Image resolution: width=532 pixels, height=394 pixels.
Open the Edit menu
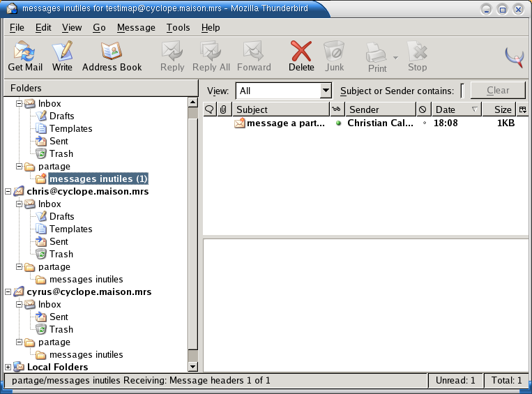click(43, 27)
